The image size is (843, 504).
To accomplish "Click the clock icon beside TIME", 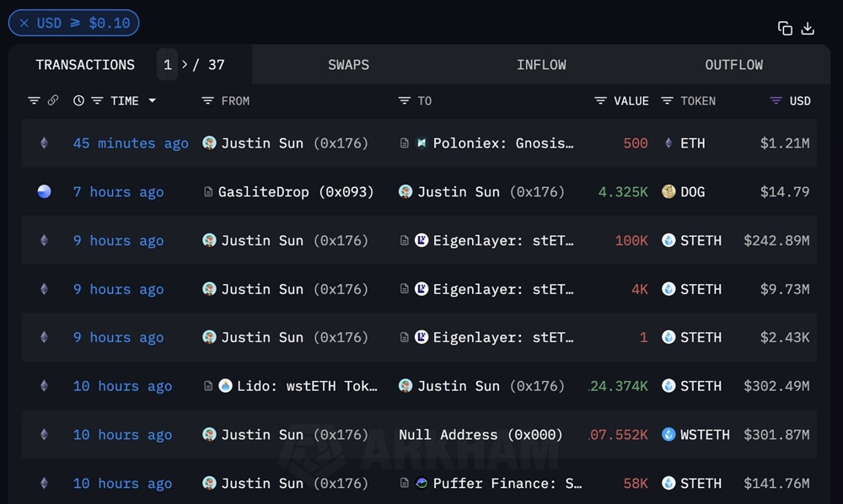I will tap(78, 100).
